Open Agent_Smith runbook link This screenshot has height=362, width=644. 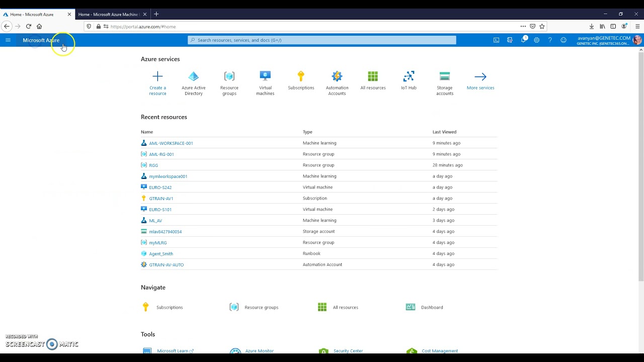[161, 254]
